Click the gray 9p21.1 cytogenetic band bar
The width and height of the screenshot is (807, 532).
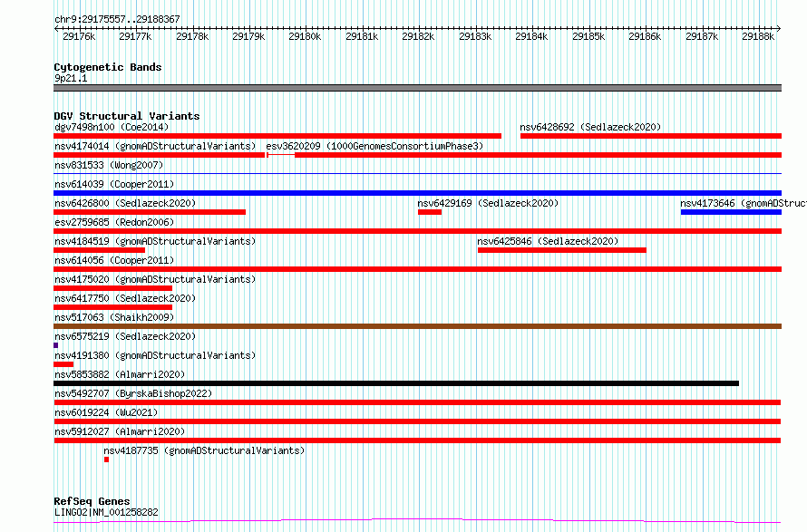(x=417, y=88)
